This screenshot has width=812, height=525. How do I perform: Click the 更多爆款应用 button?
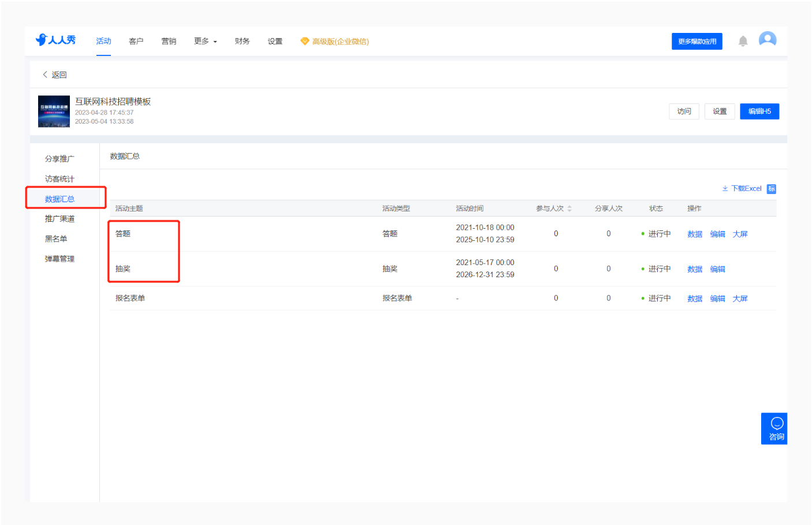tap(696, 42)
